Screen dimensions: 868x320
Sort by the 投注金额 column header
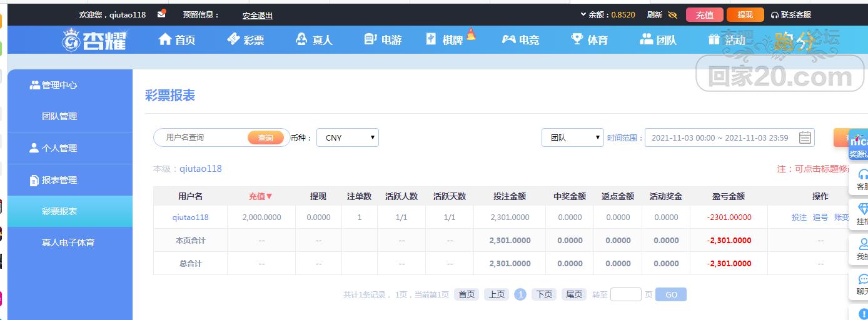[510, 196]
